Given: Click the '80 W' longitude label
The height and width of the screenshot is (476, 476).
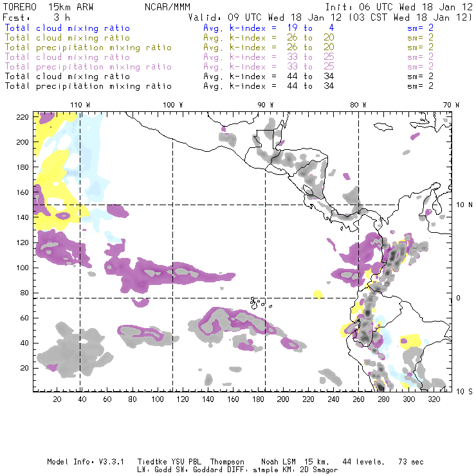Looking at the screenshot, I should pos(358,105).
